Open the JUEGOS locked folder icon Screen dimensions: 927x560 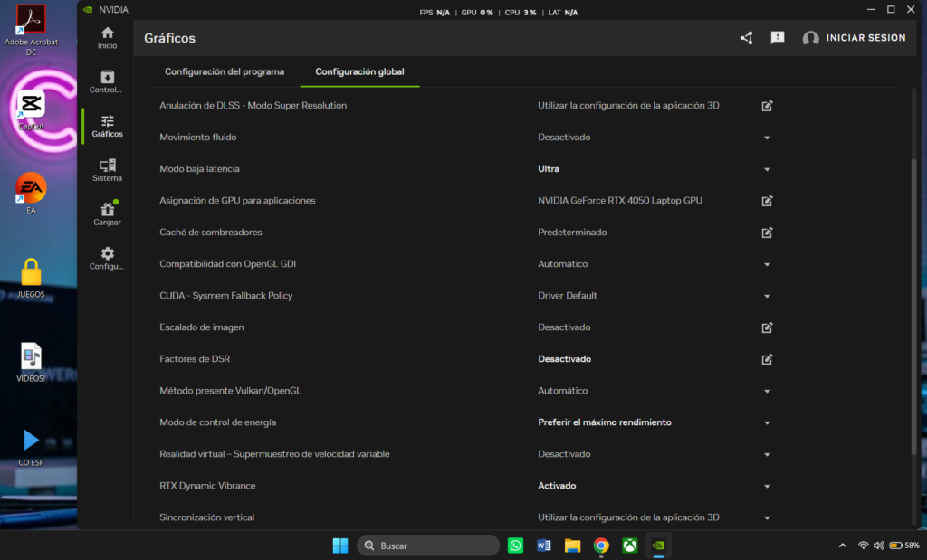(x=31, y=279)
